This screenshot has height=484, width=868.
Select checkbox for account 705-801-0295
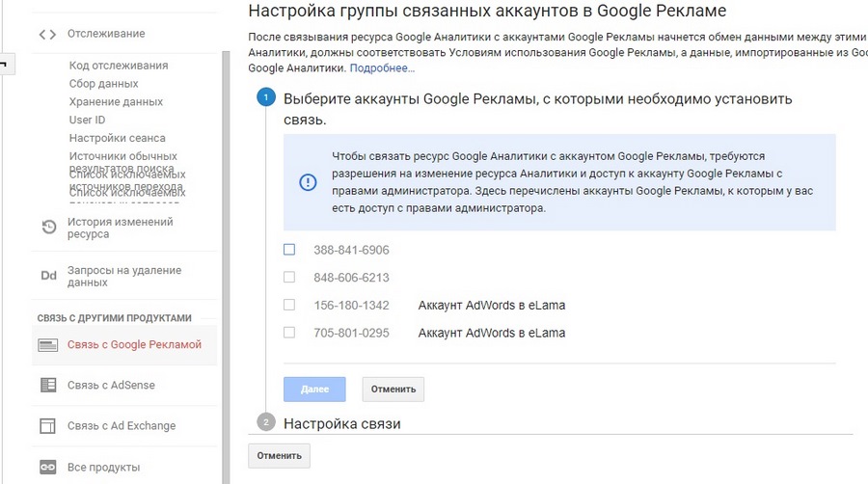pos(289,333)
